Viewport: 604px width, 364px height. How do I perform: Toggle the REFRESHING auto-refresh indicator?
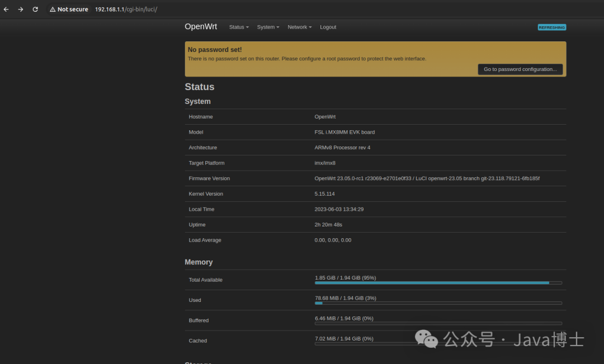551,26
